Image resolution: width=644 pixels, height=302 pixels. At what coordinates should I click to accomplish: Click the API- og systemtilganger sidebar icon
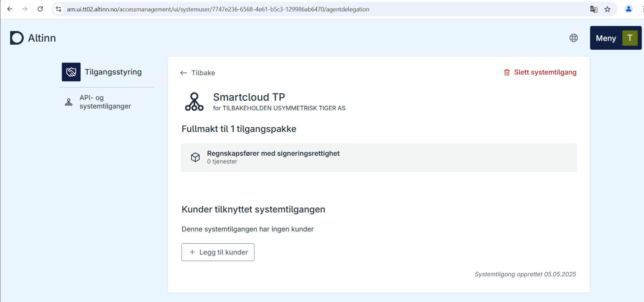[69, 102]
